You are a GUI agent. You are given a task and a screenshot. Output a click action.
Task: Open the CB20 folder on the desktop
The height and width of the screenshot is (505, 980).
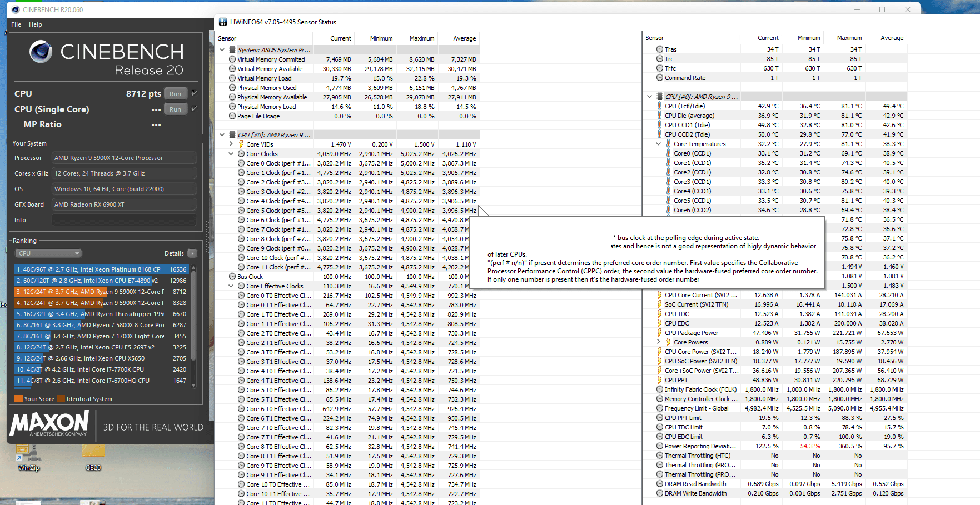tap(93, 457)
